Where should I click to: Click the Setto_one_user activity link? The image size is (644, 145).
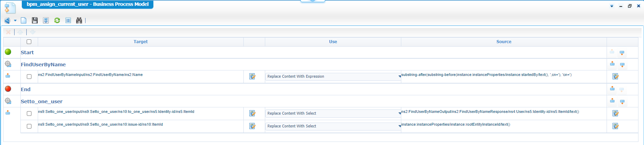[x=42, y=101]
